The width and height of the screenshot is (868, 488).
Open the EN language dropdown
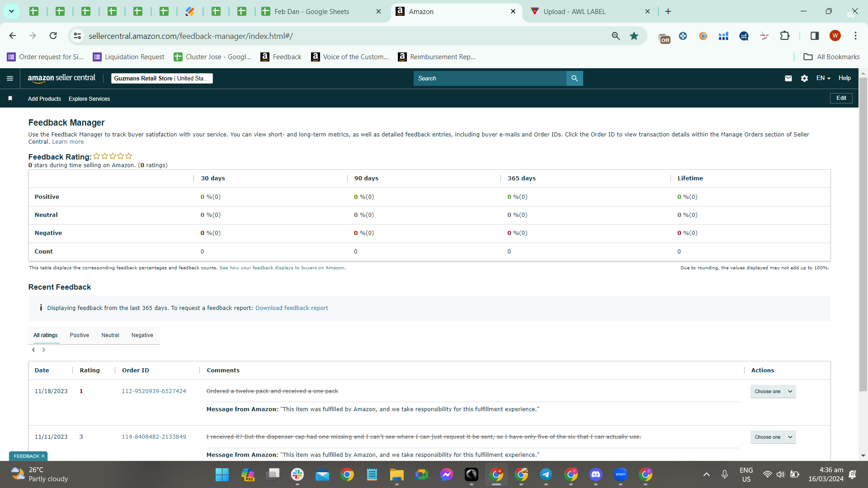823,78
